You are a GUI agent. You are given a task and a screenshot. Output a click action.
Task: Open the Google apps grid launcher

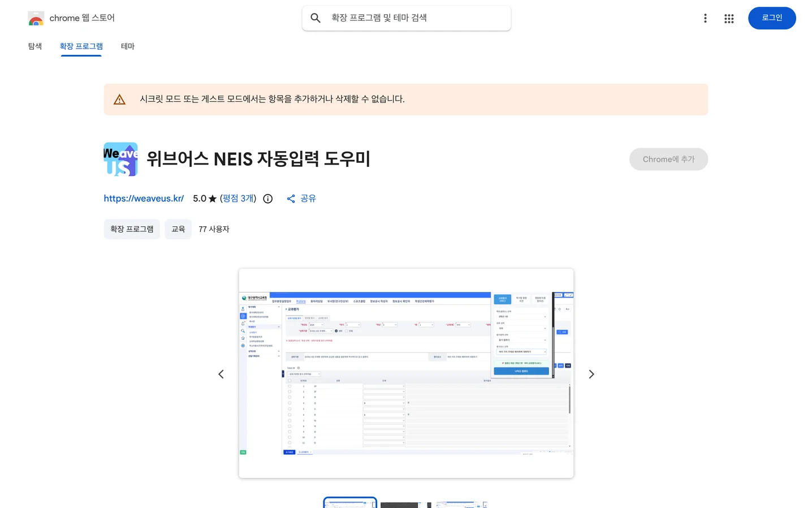point(729,19)
